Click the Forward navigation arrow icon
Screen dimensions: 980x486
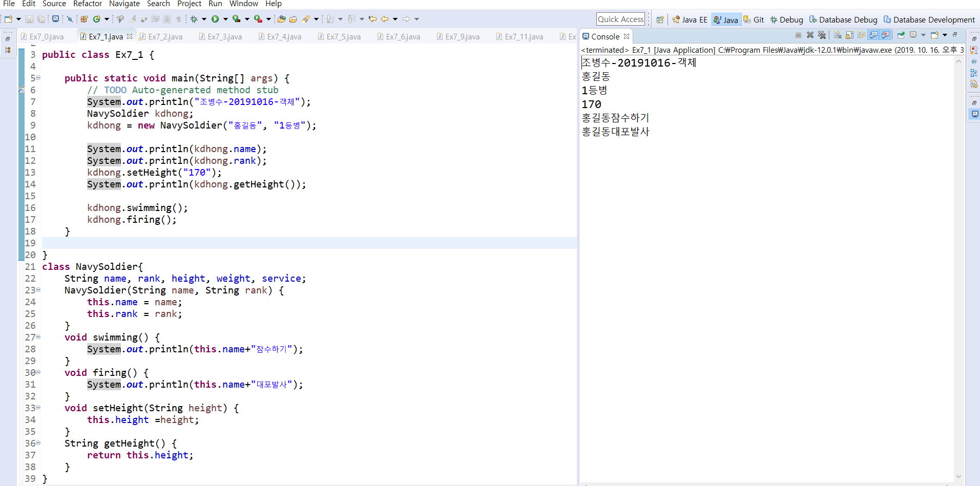pos(406,19)
